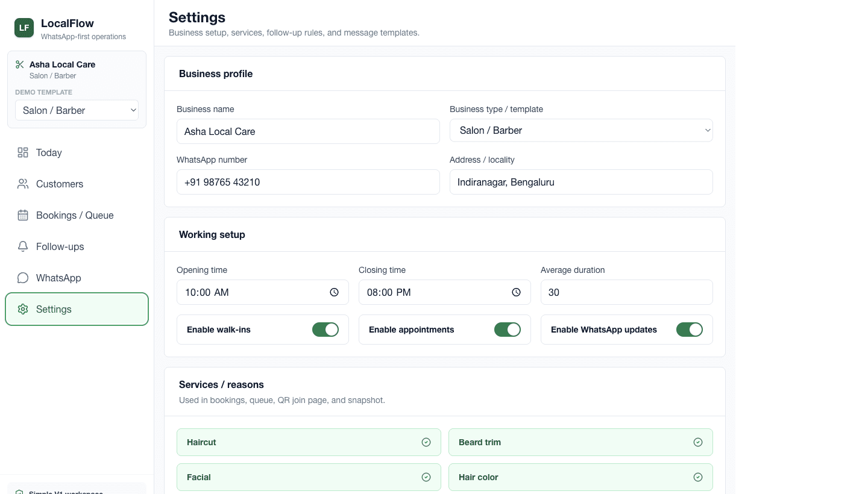This screenshot has height=494, width=868.
Task: Select the Settings menu item
Action: [x=77, y=309]
